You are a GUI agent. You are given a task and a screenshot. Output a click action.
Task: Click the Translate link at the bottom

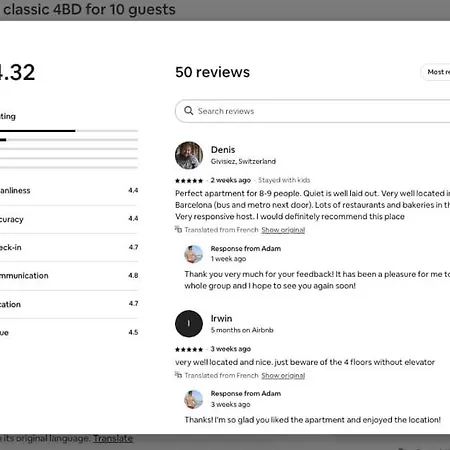[113, 438]
